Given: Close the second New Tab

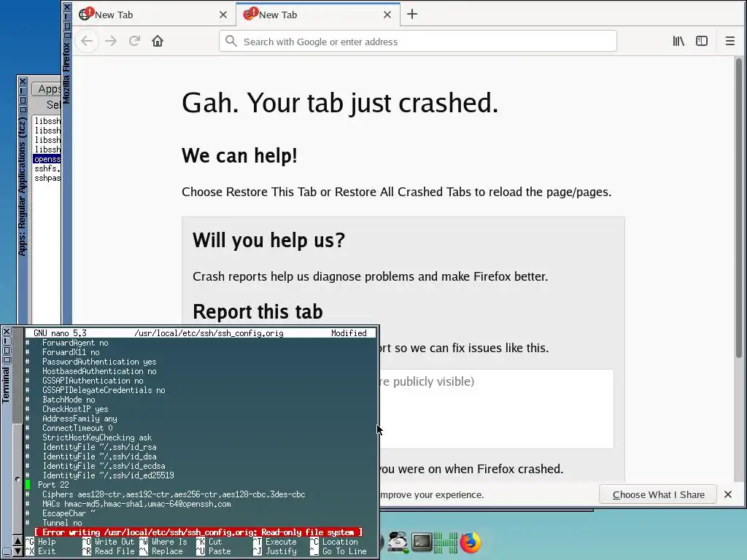Looking at the screenshot, I should (387, 15).
